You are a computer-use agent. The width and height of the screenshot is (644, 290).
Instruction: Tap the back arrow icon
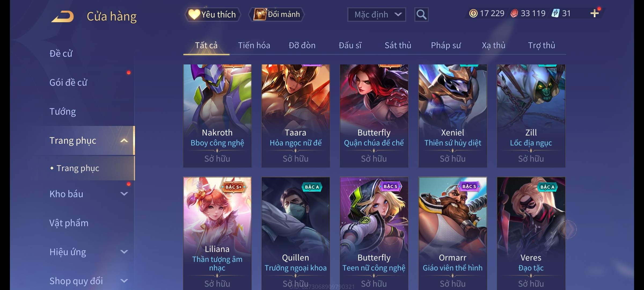pos(63,16)
